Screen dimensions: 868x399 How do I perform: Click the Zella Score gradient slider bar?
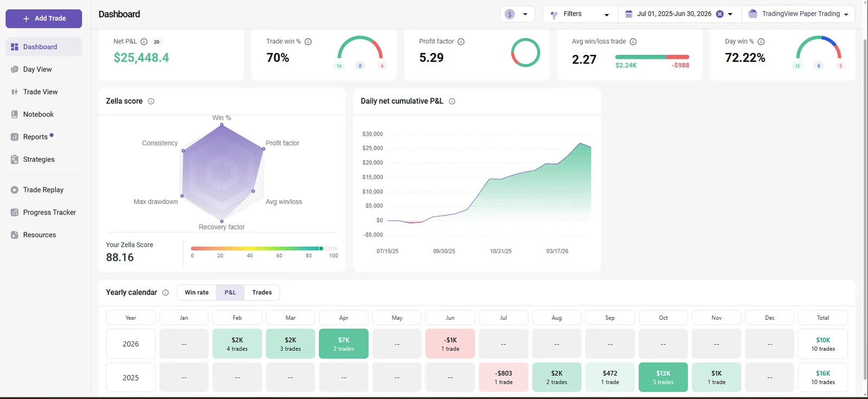[264, 249]
